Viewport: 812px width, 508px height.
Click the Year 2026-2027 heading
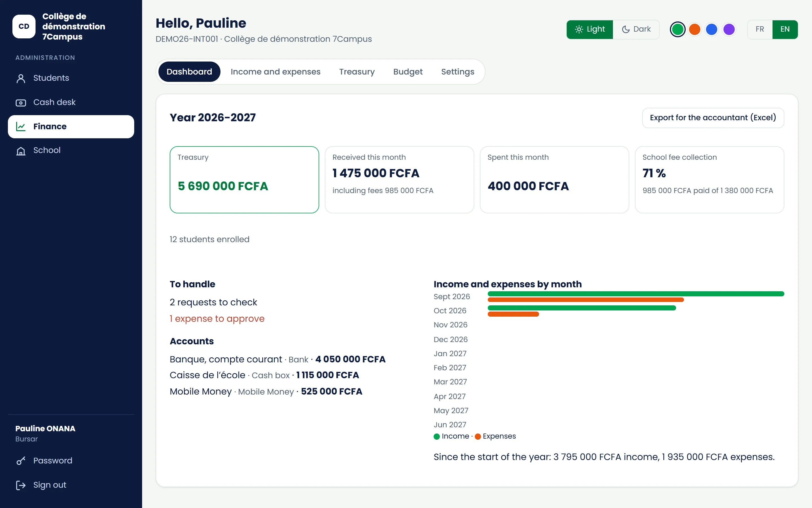[212, 118]
